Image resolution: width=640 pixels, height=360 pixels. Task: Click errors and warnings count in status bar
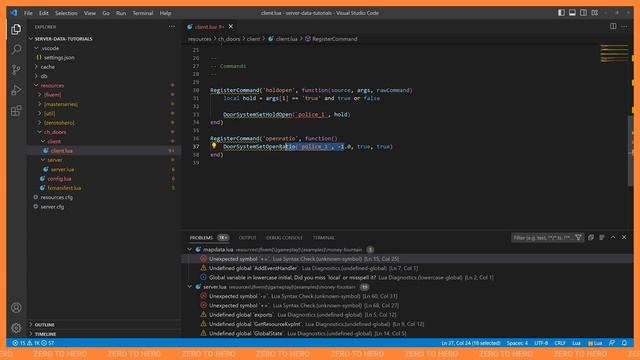[33, 343]
